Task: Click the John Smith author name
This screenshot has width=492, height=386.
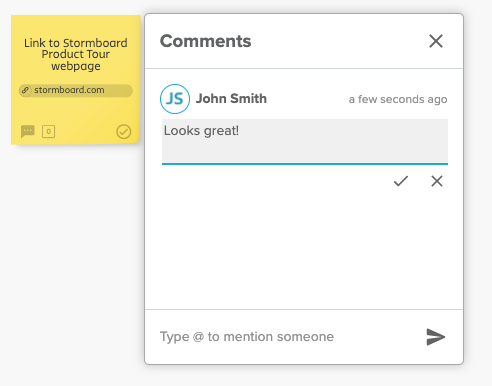Action: [231, 99]
